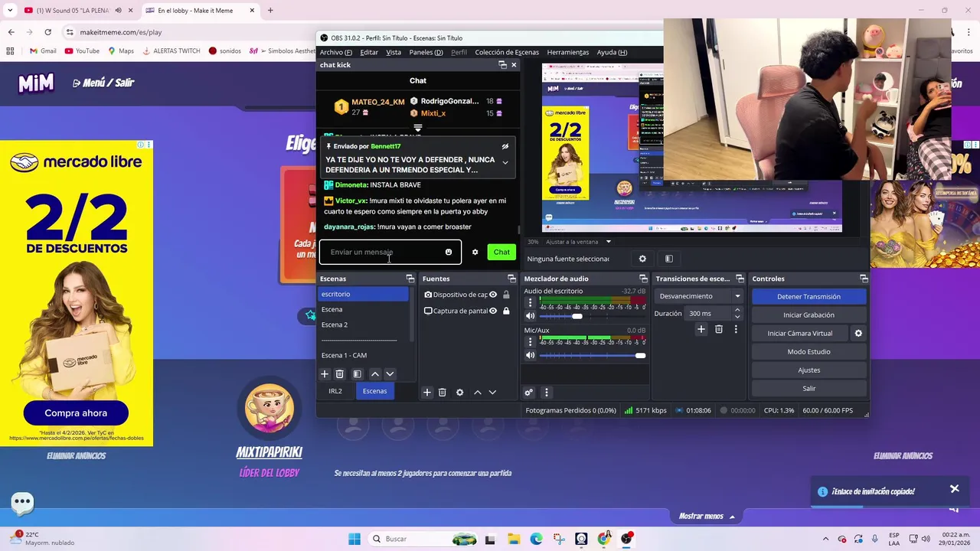The height and width of the screenshot is (551, 980).
Task: Decrease transition duration stepper down arrow
Action: pos(737,317)
